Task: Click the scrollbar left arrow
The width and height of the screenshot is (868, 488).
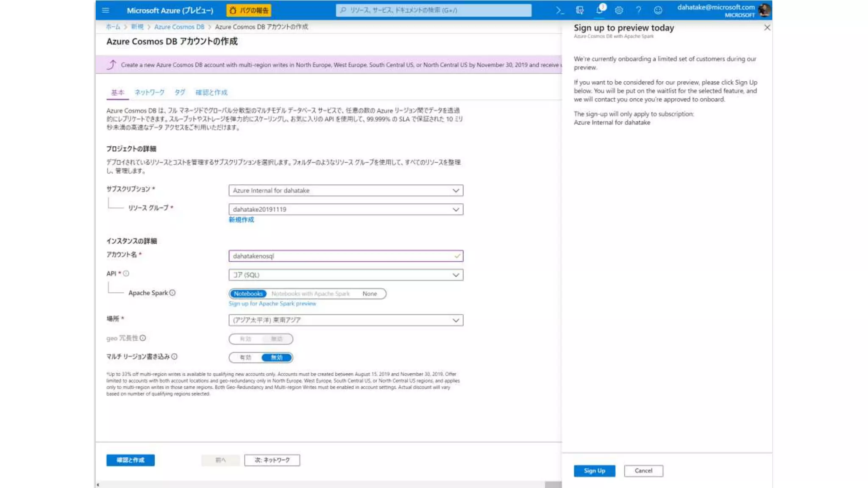Action: coord(98,485)
